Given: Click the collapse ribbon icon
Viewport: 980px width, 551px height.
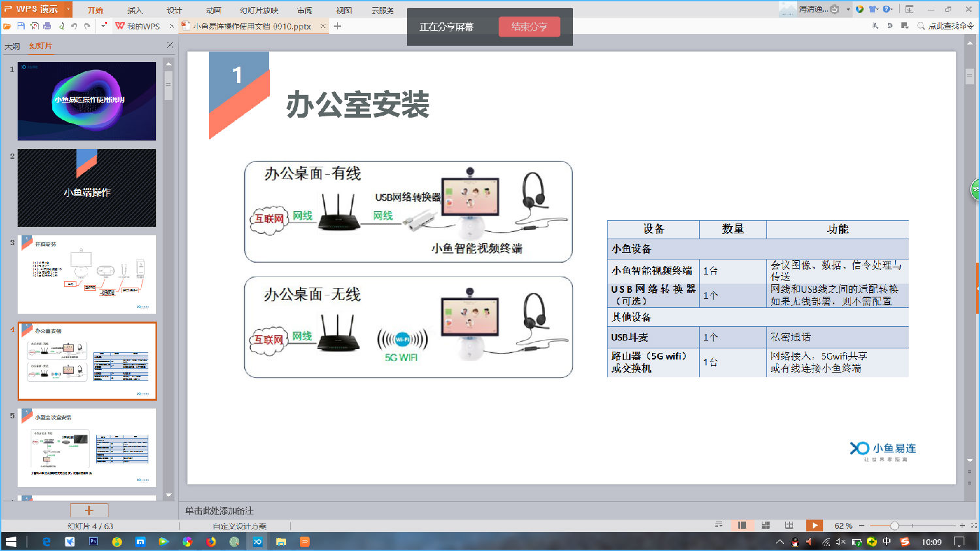Looking at the screenshot, I should pyautogui.click(x=909, y=9).
